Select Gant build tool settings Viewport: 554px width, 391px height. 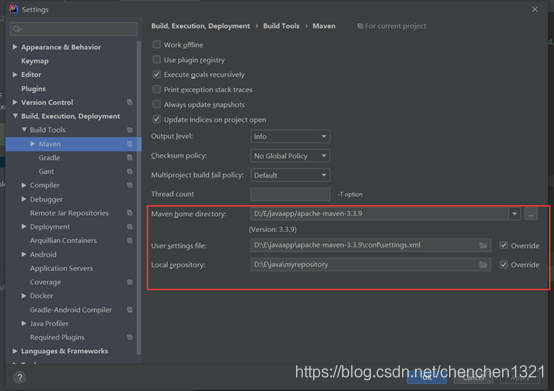coord(46,171)
